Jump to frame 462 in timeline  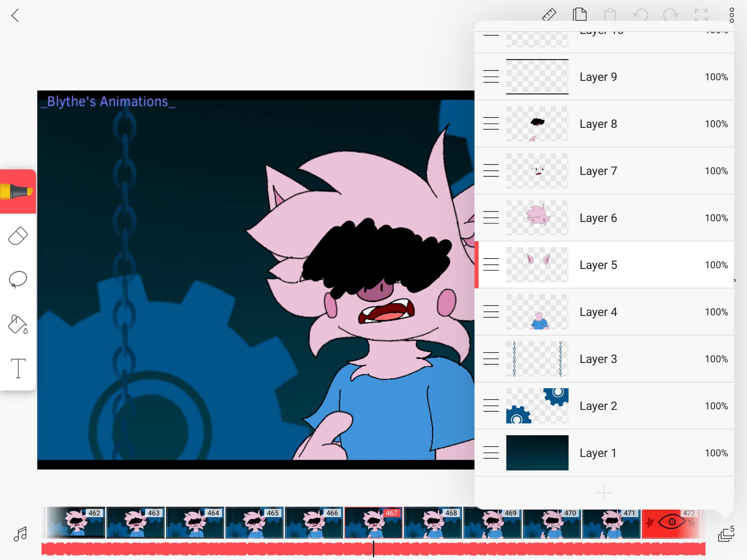pos(76,522)
